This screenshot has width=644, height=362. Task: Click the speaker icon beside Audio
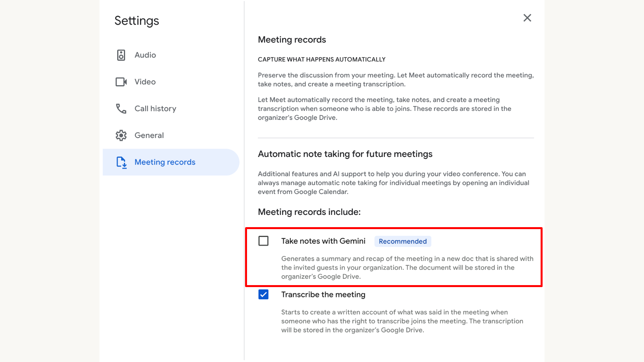[121, 55]
